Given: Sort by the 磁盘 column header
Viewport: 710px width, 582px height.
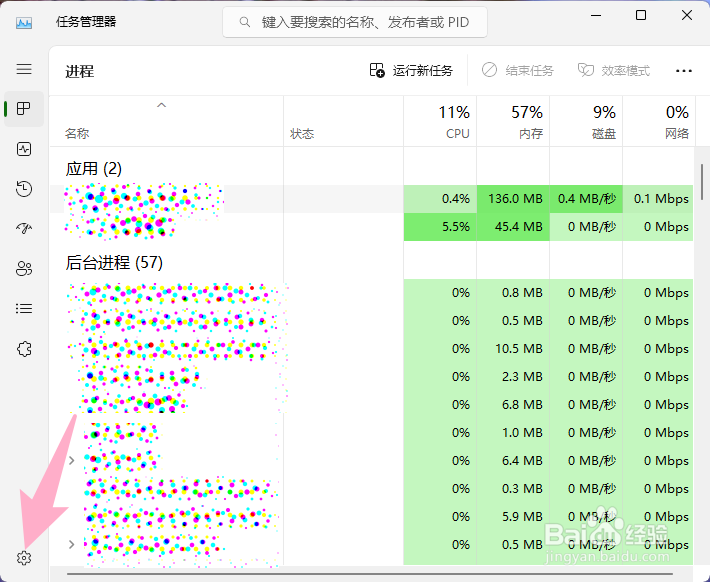Looking at the screenshot, I should [586, 122].
